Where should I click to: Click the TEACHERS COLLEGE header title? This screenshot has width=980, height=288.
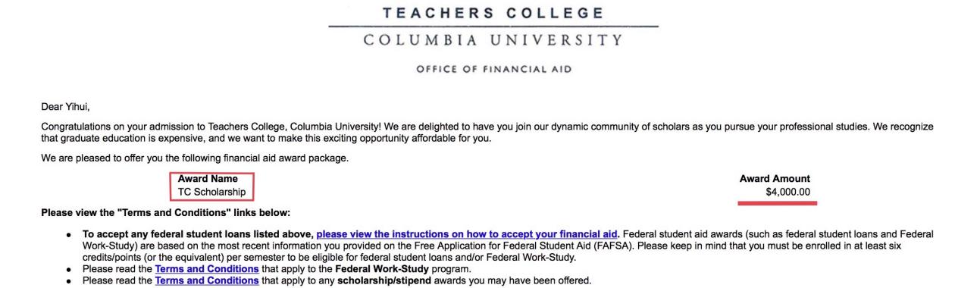(493, 13)
